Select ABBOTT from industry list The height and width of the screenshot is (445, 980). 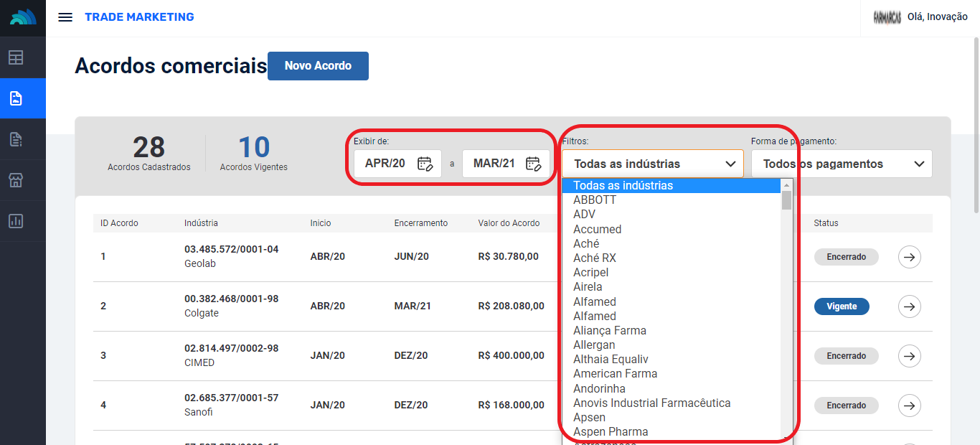point(595,200)
